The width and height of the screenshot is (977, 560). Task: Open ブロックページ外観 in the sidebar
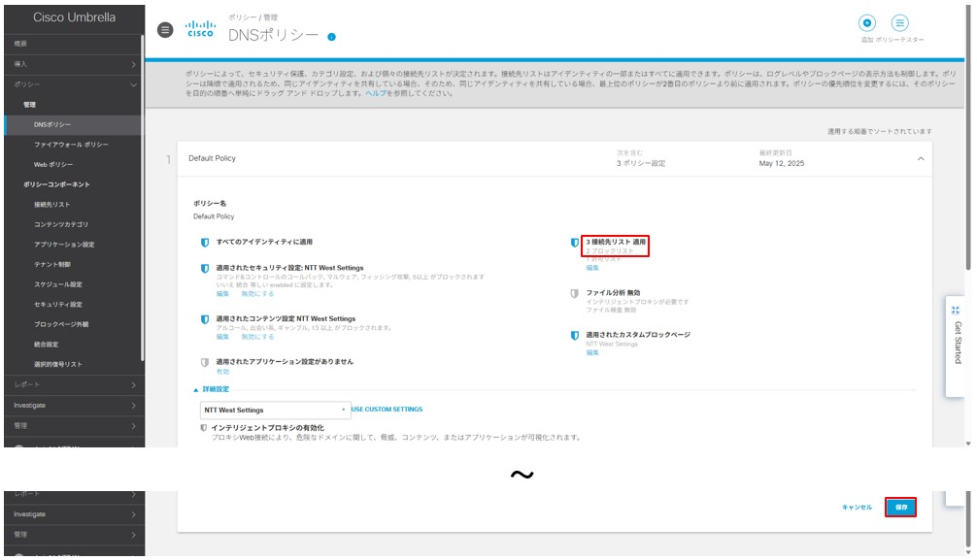61,324
